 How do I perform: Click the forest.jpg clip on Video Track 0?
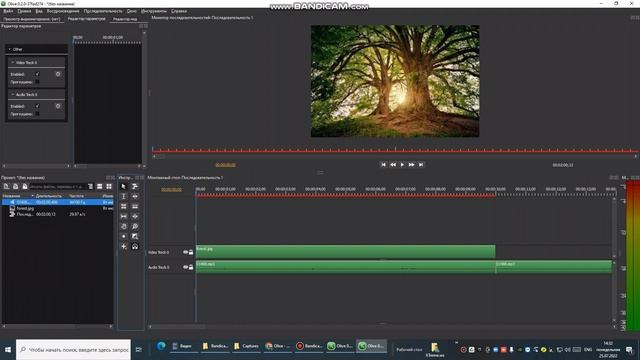(346, 252)
